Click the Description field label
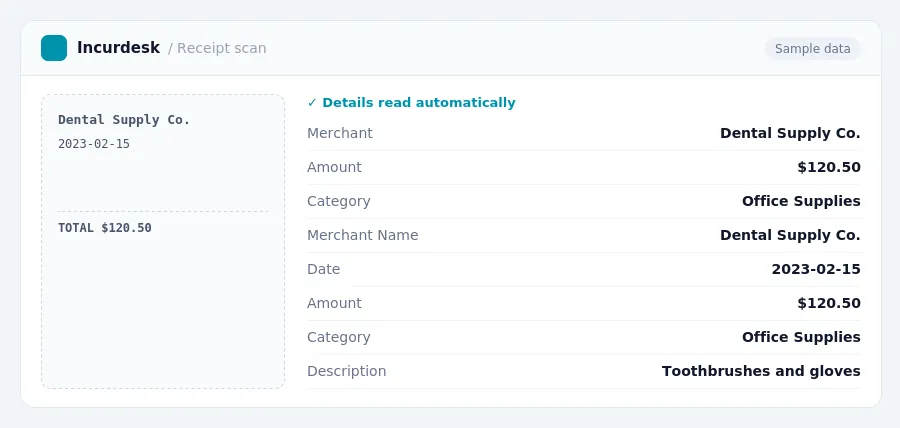This screenshot has height=428, width=900. pyautogui.click(x=347, y=371)
